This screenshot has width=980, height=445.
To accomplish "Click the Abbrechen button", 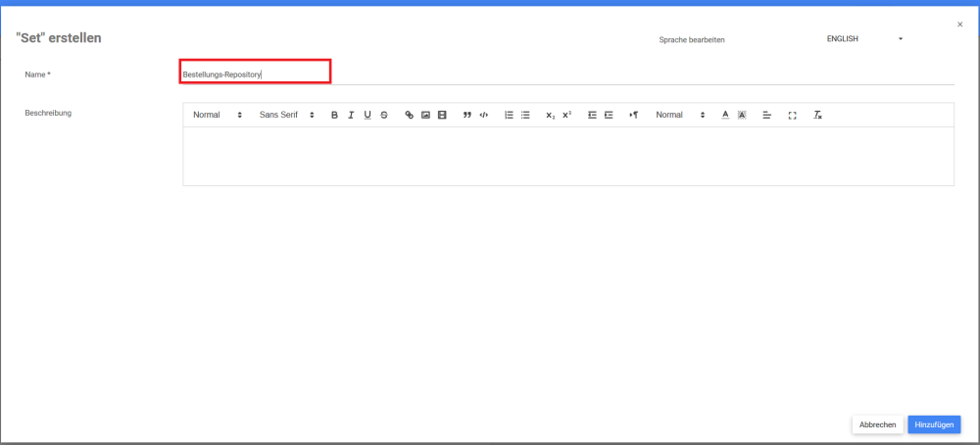I will click(x=877, y=424).
